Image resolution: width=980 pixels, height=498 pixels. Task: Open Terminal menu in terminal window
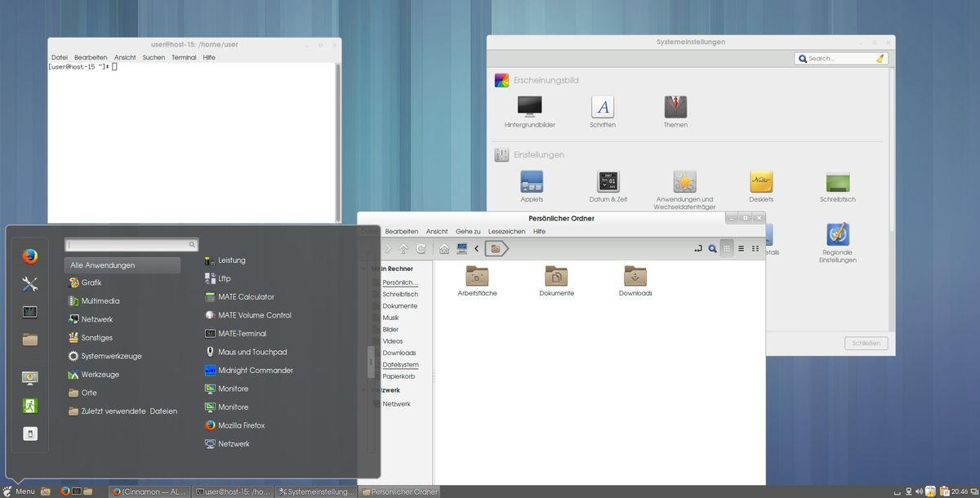coord(184,57)
